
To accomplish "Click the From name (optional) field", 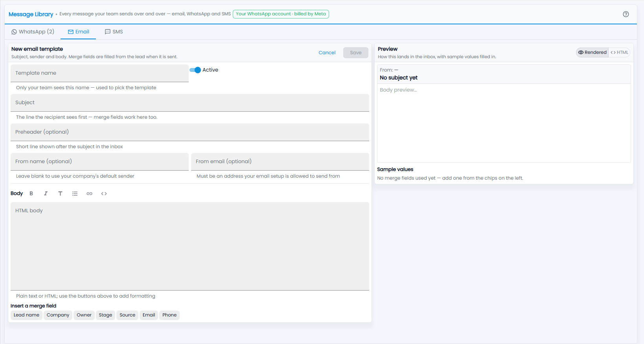I will (x=99, y=162).
